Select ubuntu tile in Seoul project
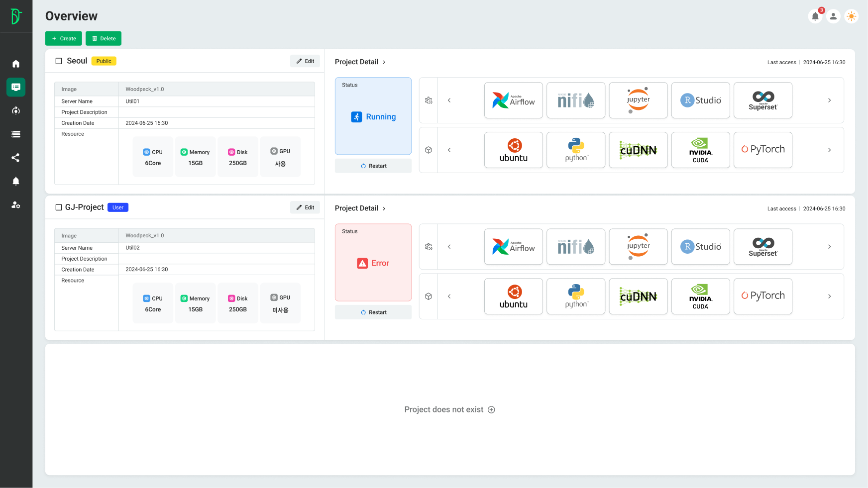The image size is (868, 488). [514, 150]
